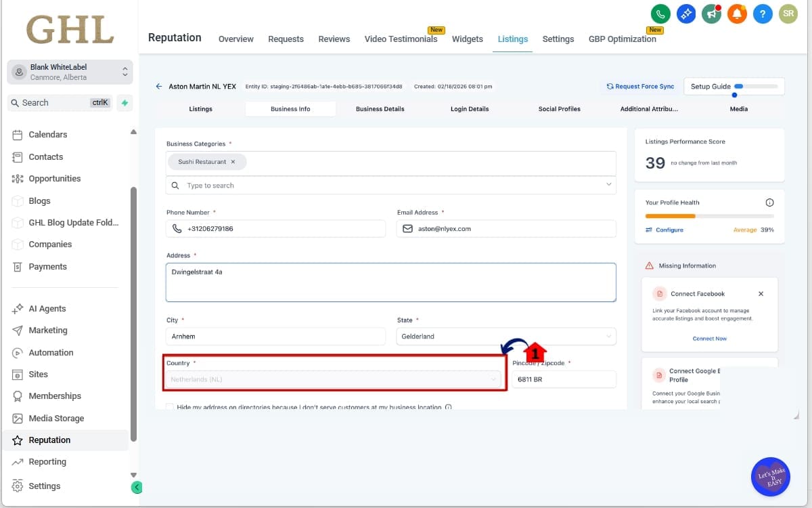Click the SR profile avatar icon
The image size is (812, 508).
coord(788,14)
